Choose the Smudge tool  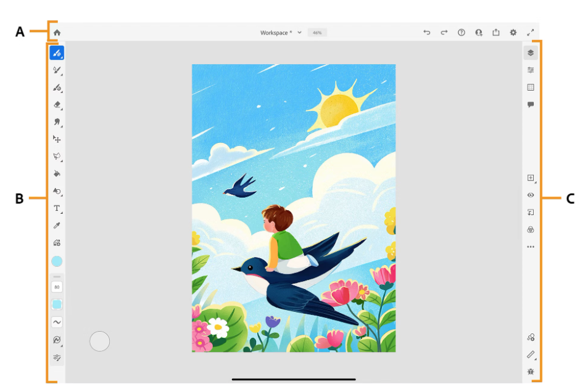pyautogui.click(x=57, y=122)
